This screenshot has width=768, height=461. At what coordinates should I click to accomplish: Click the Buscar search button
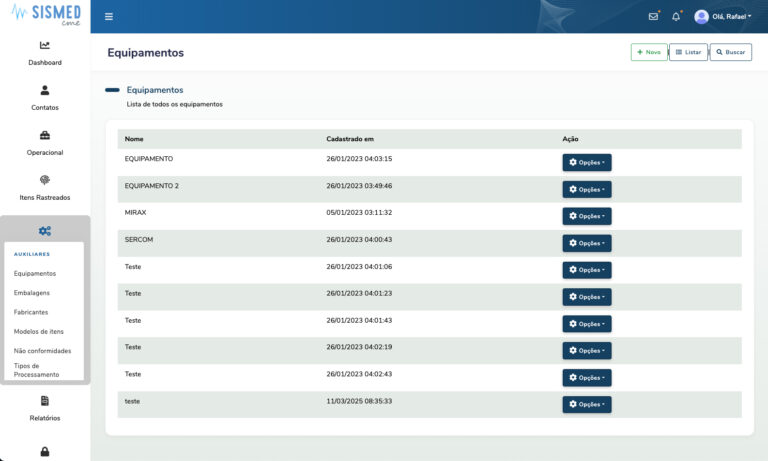(730, 52)
